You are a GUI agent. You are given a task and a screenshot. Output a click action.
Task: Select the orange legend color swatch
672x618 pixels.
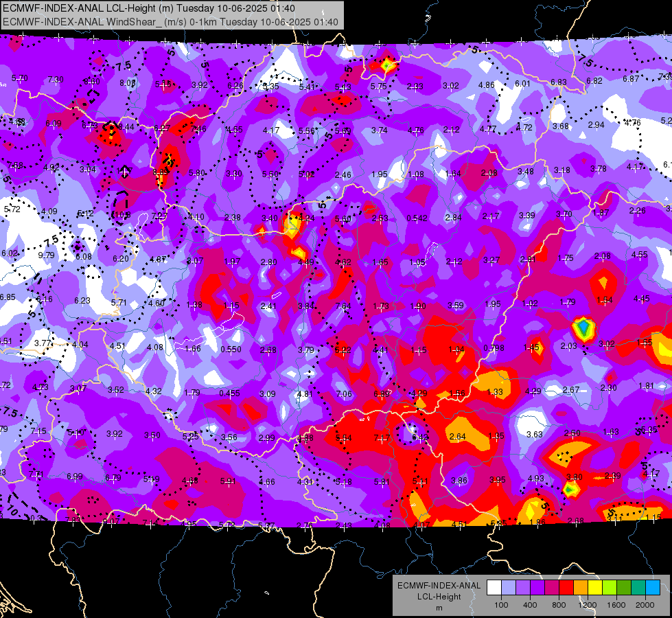(581, 588)
